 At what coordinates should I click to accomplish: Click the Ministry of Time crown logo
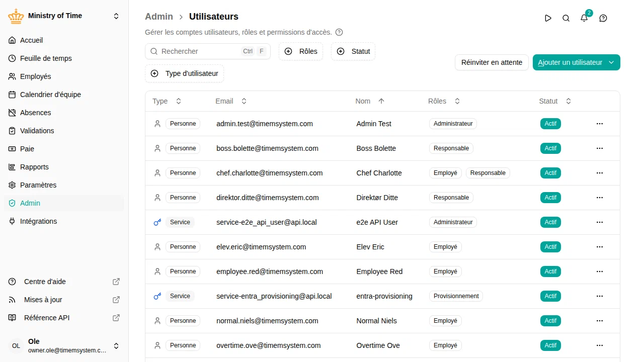point(16,16)
